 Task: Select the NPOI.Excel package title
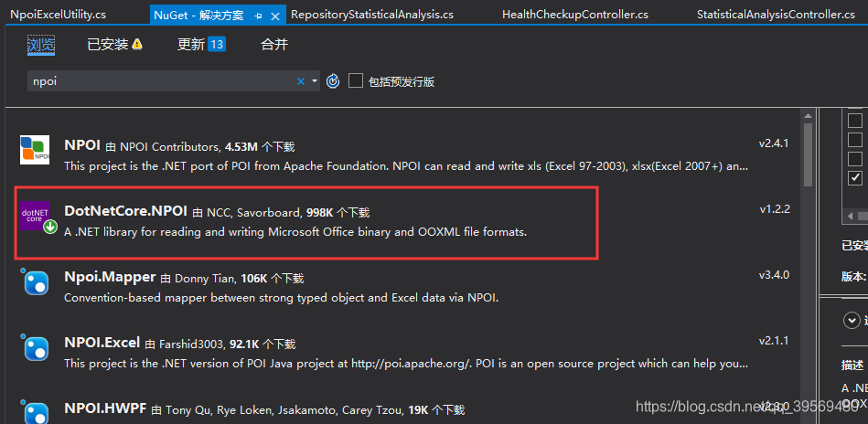102,342
